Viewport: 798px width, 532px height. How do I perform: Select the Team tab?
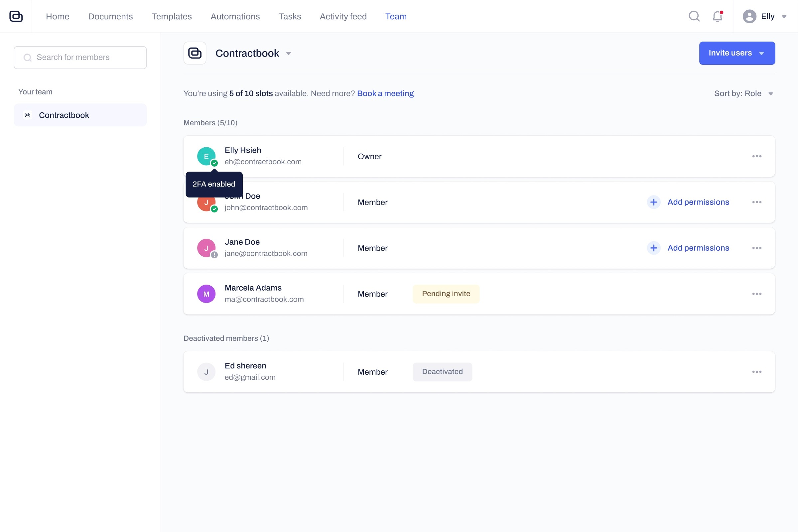click(396, 16)
